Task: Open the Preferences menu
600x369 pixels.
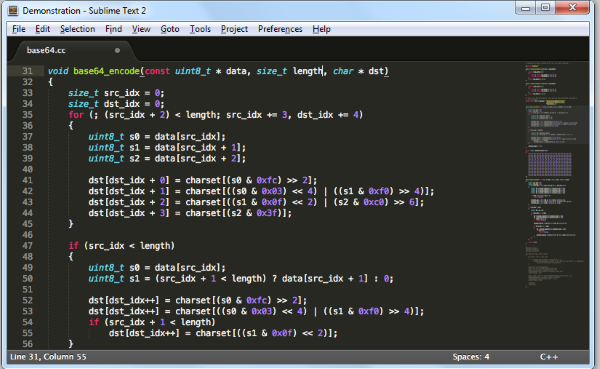Action: click(x=280, y=29)
